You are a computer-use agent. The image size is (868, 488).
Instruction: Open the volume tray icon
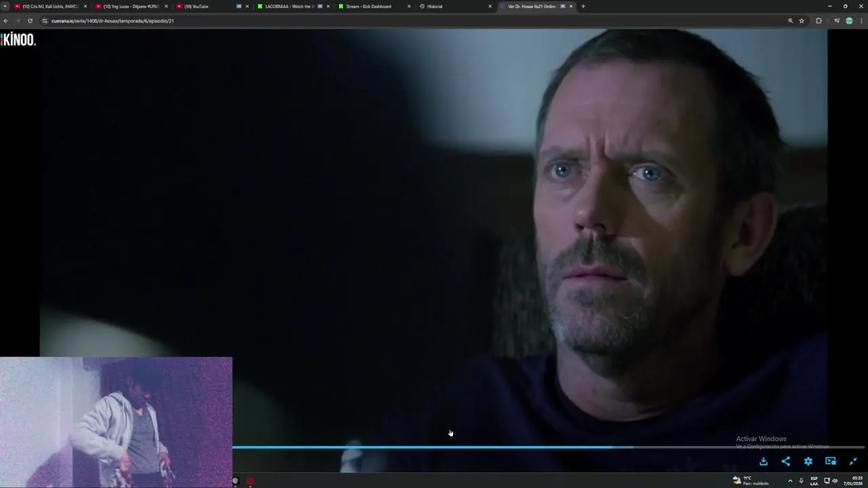coord(835,481)
